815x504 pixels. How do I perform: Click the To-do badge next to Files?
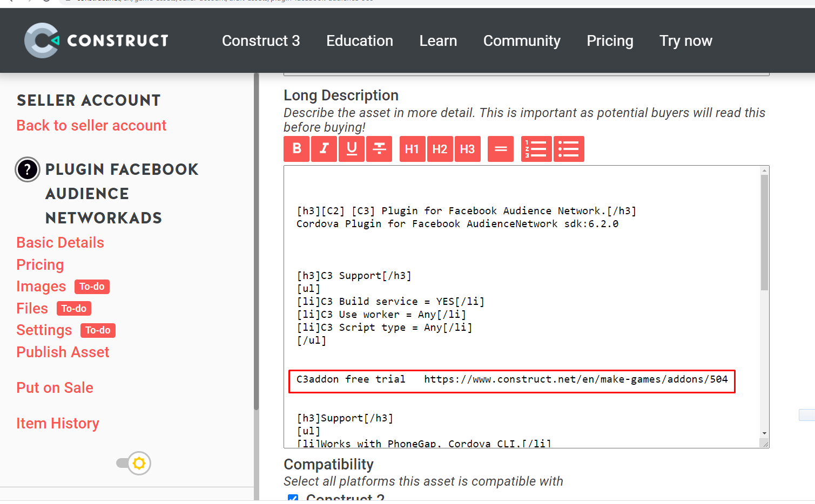(74, 309)
